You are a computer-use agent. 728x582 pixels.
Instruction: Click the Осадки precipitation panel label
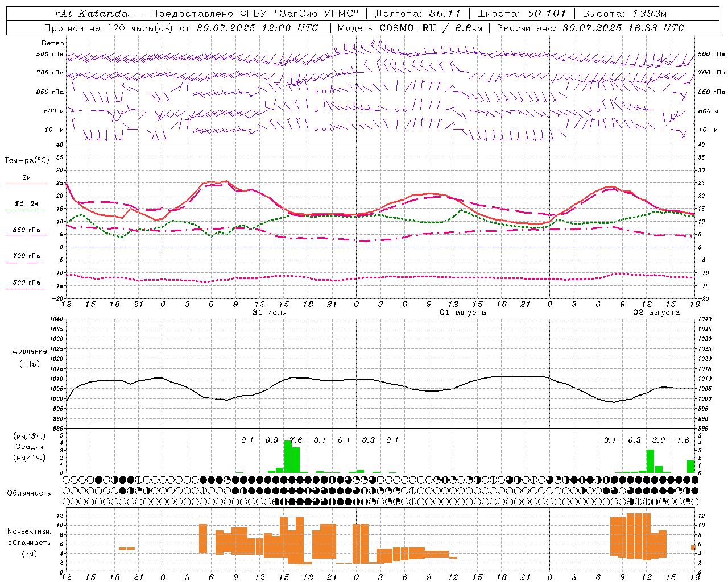(x=29, y=447)
